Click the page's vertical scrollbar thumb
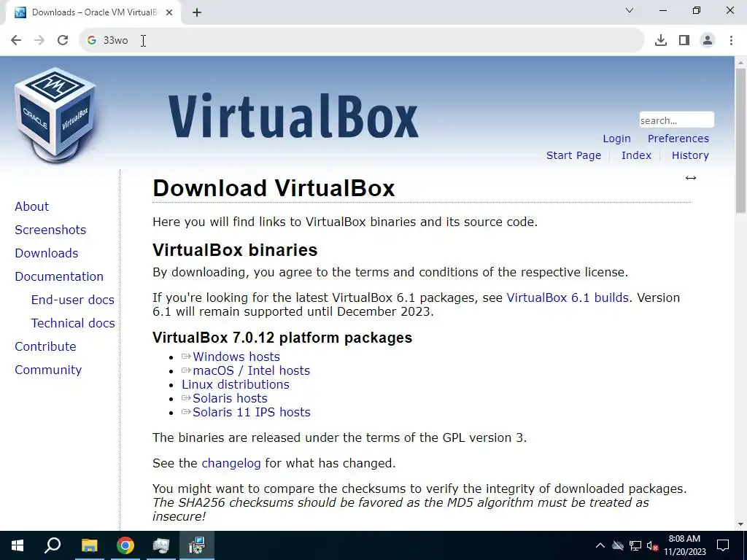747x560 pixels. click(x=740, y=141)
